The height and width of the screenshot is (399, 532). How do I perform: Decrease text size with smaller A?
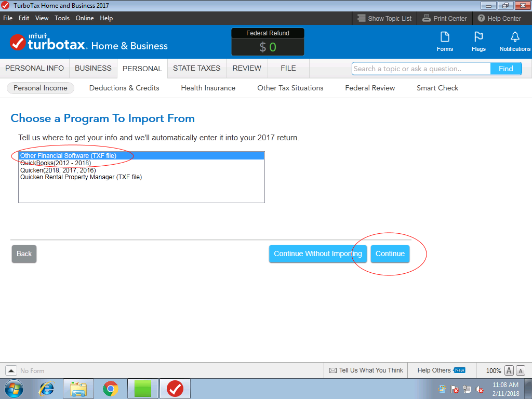coord(520,370)
